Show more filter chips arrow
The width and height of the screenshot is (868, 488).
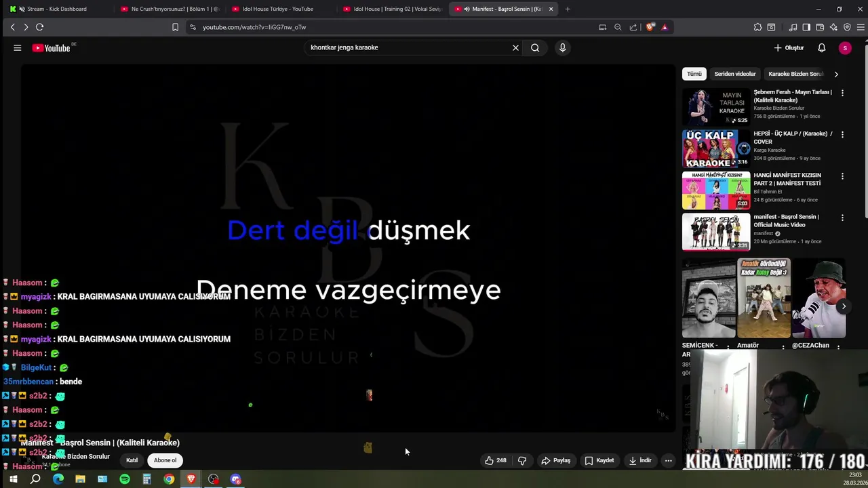[x=836, y=74]
